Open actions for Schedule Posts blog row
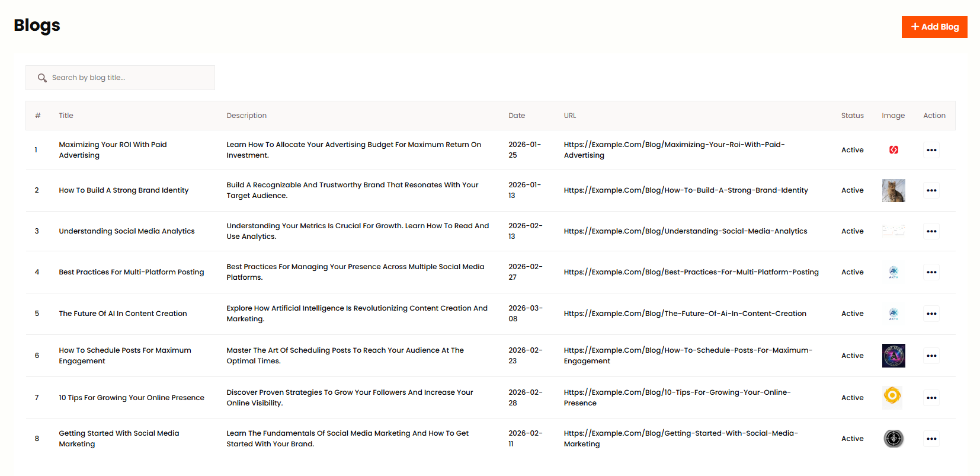 [931, 356]
